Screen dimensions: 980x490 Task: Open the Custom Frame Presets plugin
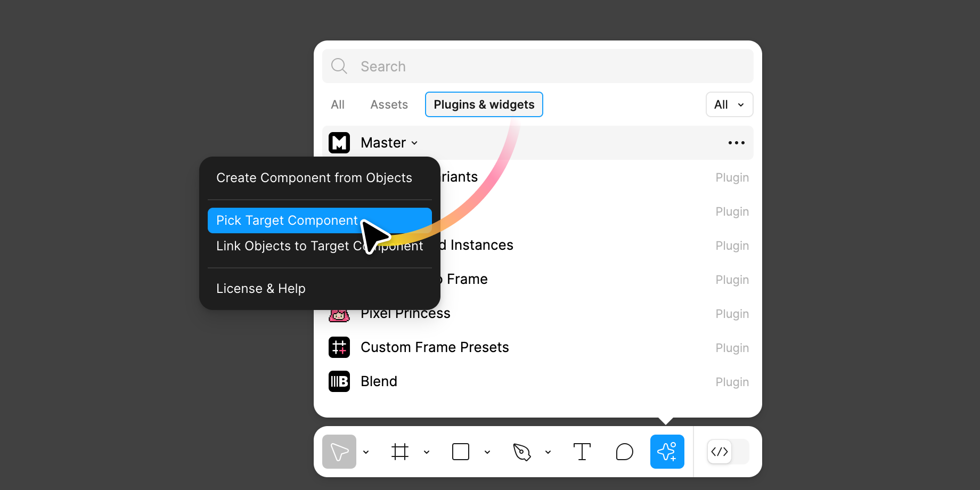click(538, 347)
